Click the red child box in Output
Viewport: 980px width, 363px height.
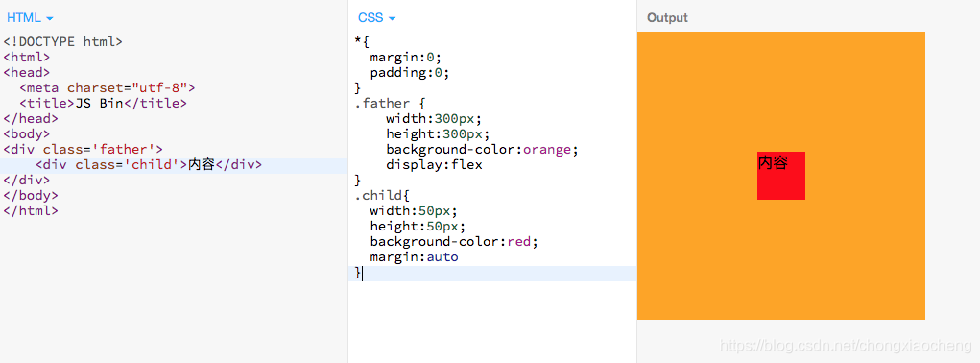[780, 176]
